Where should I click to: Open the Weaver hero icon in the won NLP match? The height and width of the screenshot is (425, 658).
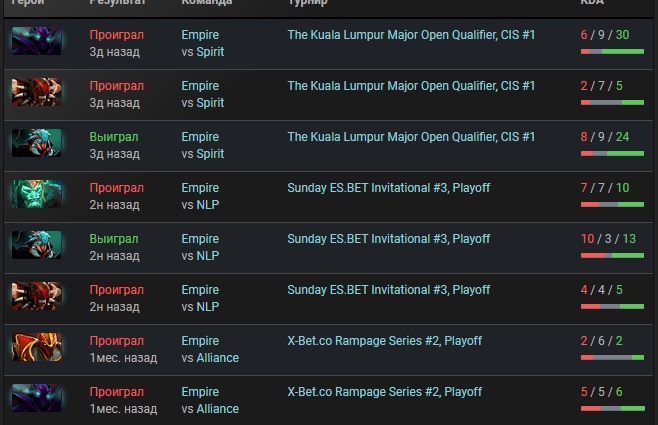tap(37, 245)
